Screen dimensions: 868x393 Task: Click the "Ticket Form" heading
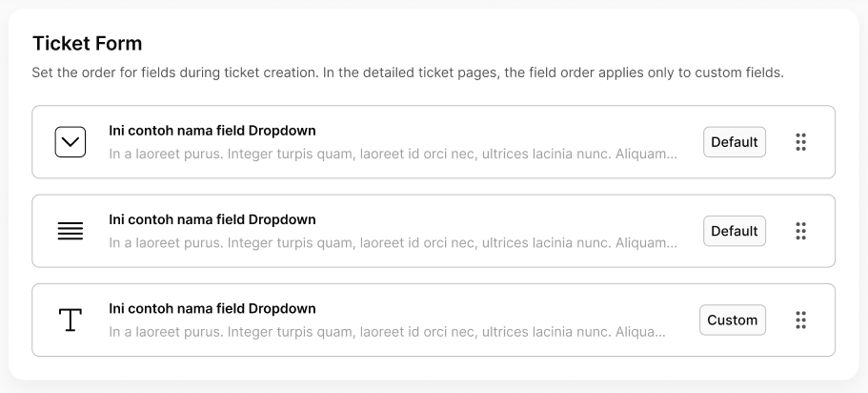(87, 43)
